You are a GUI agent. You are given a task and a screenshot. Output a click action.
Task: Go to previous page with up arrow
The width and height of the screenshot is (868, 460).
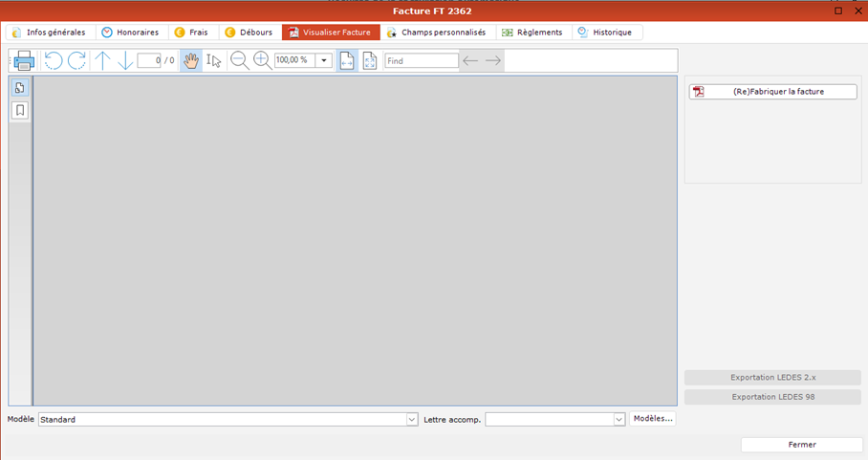102,61
